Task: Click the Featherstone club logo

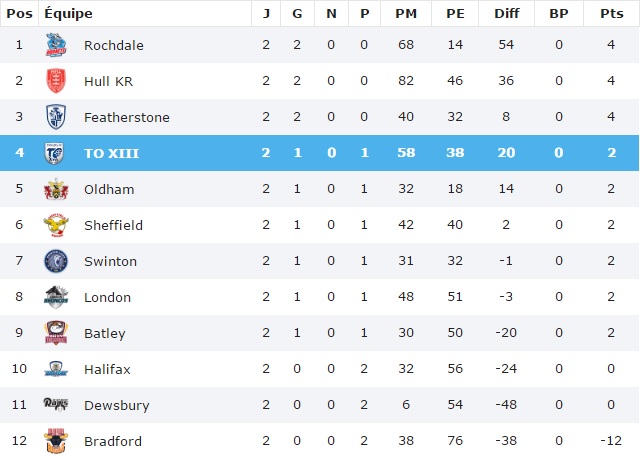Action: (x=56, y=117)
